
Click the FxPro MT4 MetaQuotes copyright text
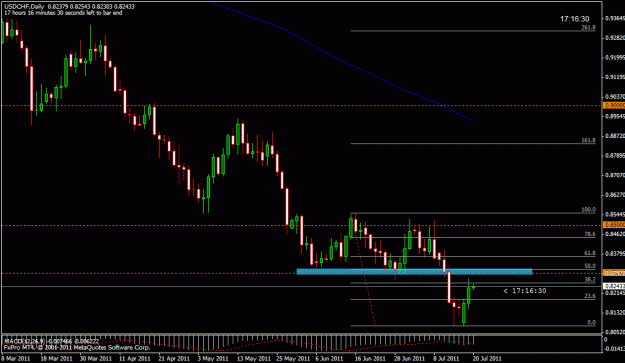click(x=77, y=347)
